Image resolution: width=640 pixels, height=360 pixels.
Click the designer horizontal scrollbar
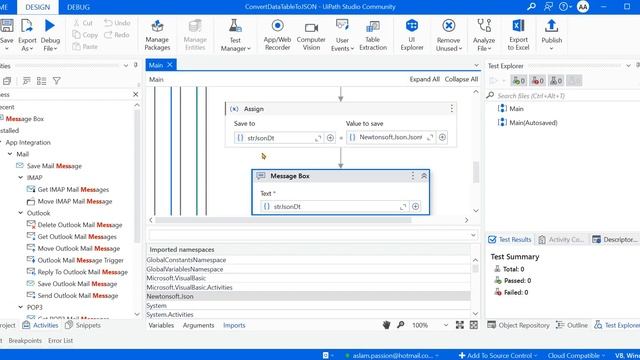coord(283,220)
